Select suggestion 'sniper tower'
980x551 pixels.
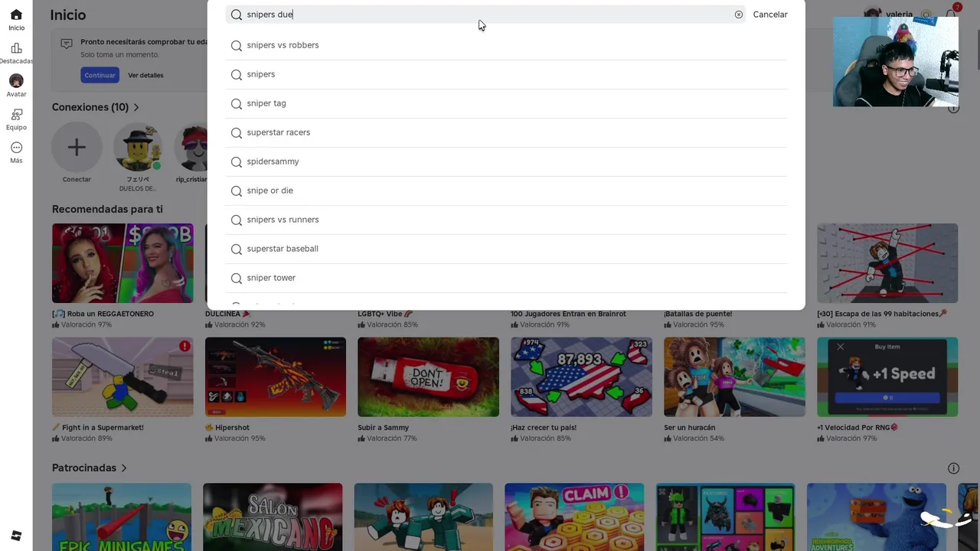[506, 278]
